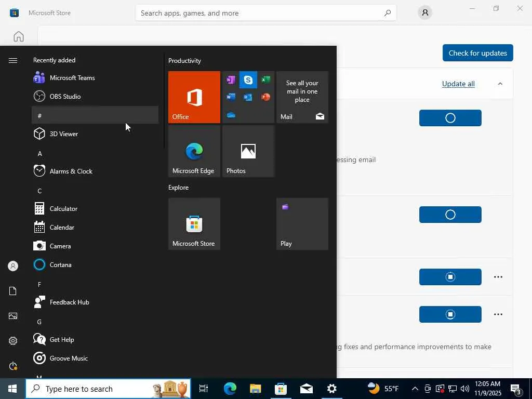The width and height of the screenshot is (532, 399).
Task: Jump to the F letter header
Action: 95,284
